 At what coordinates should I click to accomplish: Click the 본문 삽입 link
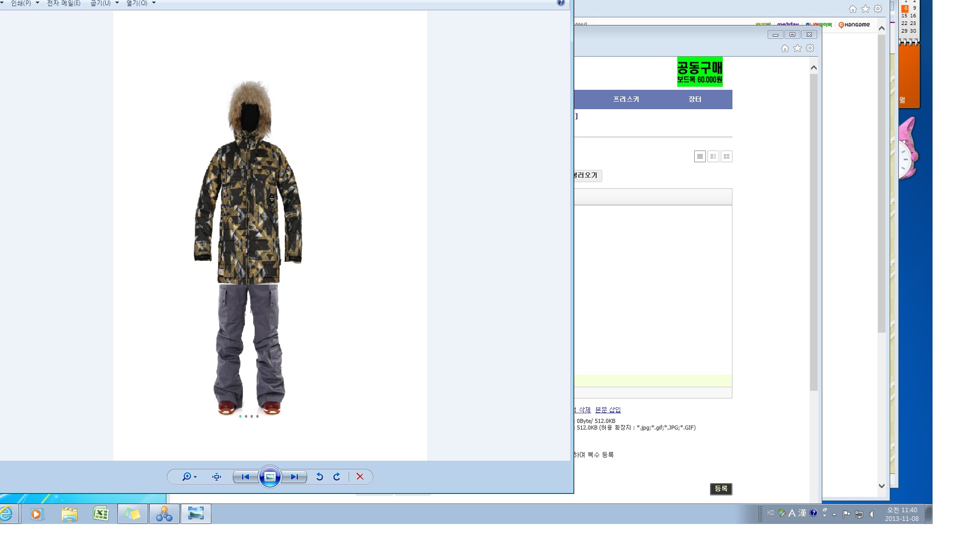[x=608, y=410]
